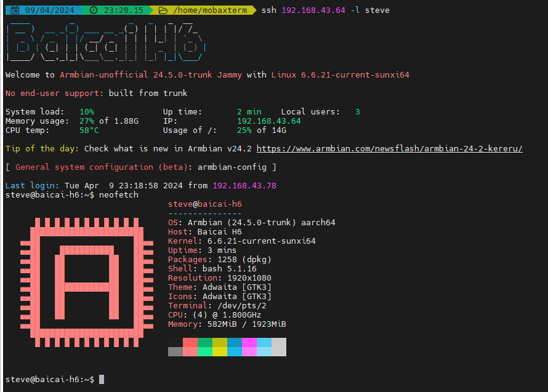Click the 192.168.43.64 address in ssh command
The width and height of the screenshot is (548, 392).
pyautogui.click(x=313, y=10)
